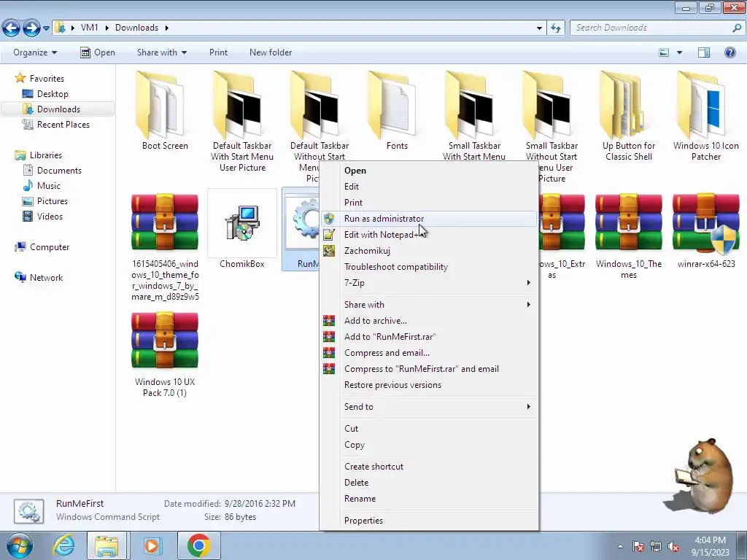Choose Restore previous versions
747x560 pixels.
[429, 385]
